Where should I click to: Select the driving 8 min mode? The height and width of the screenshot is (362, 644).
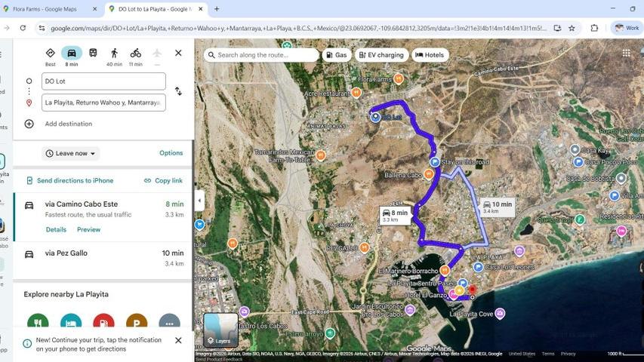[x=72, y=53]
